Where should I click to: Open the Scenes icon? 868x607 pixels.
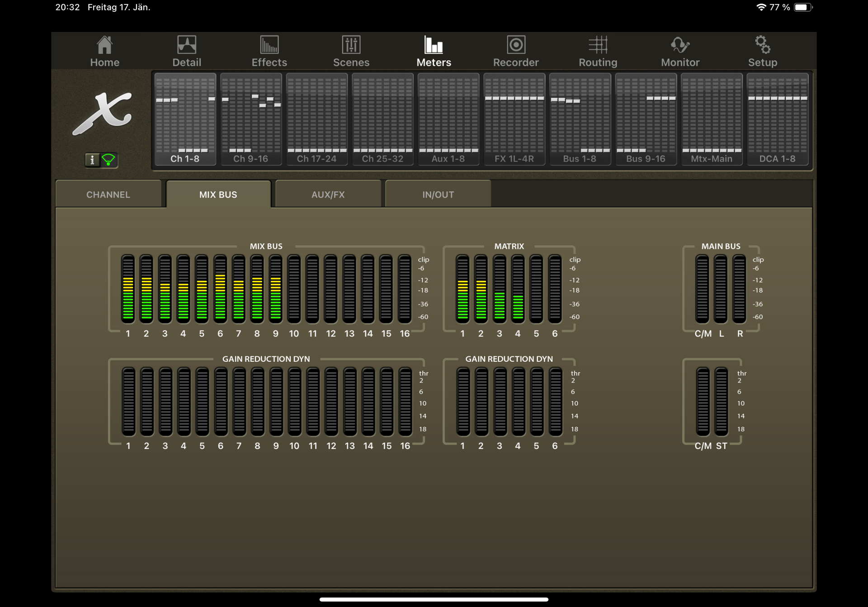point(351,51)
